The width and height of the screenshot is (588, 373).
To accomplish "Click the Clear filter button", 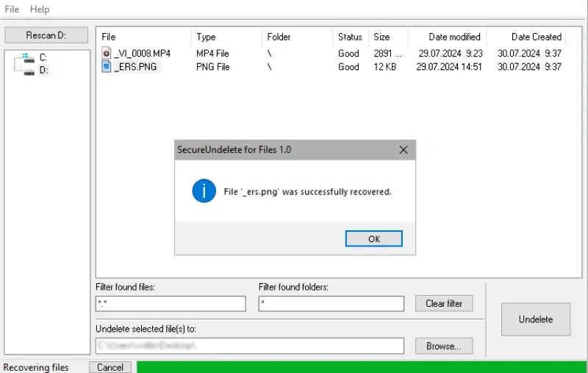I will 444,303.
